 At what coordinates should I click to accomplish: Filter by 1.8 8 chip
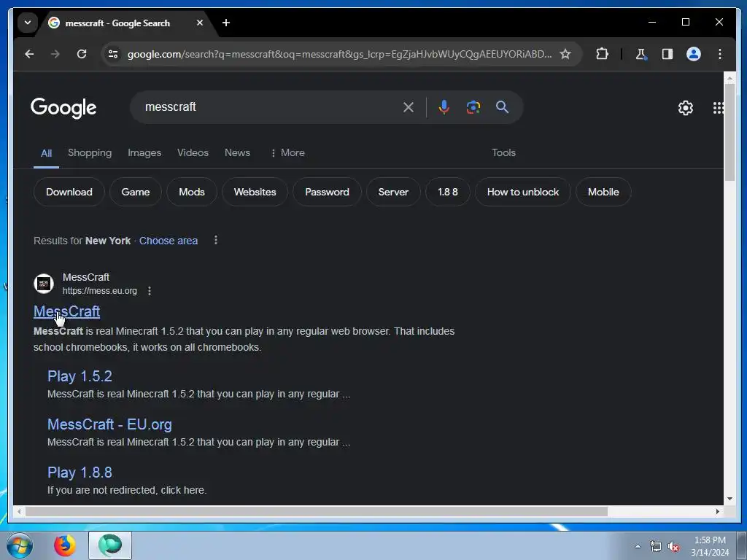click(x=447, y=192)
